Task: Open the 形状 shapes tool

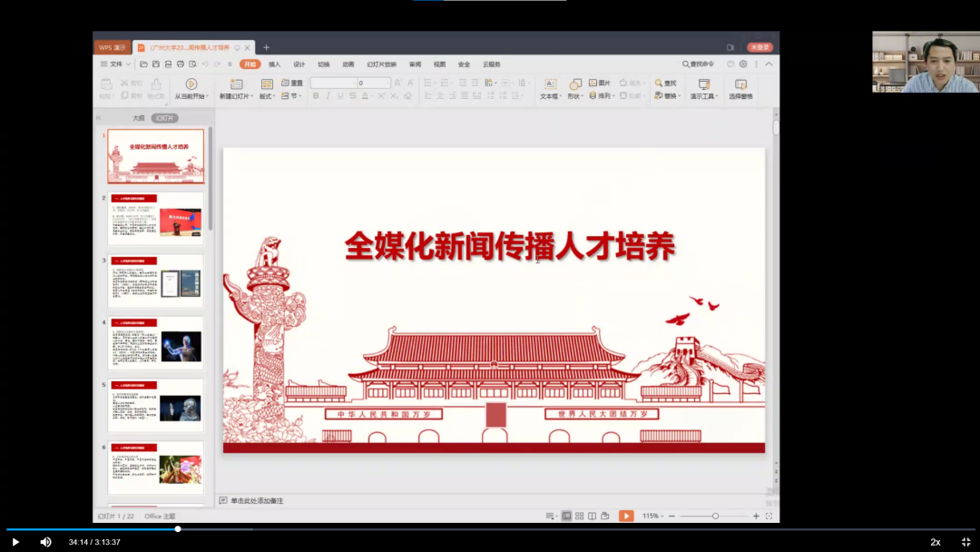Action: (x=574, y=84)
